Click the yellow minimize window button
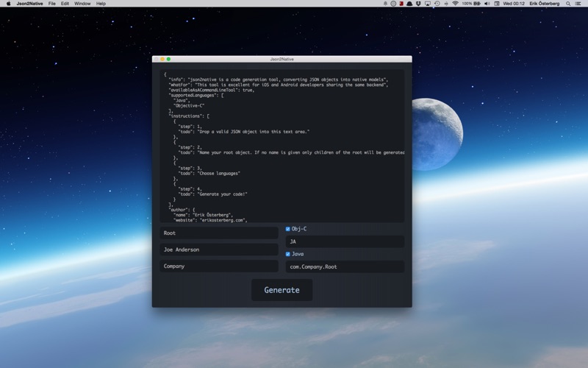 click(x=162, y=59)
